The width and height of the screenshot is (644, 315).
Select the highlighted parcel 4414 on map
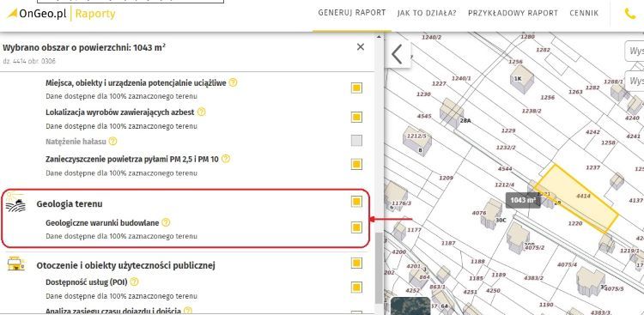tap(577, 198)
